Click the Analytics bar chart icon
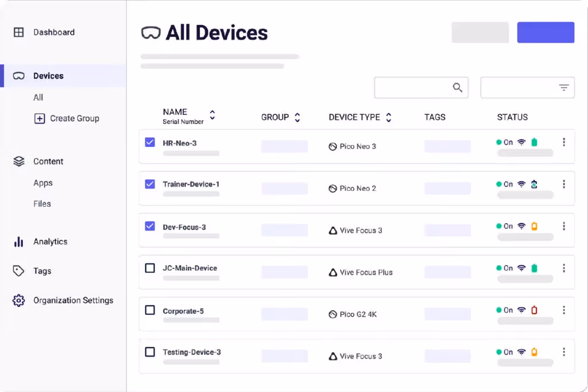 point(19,242)
